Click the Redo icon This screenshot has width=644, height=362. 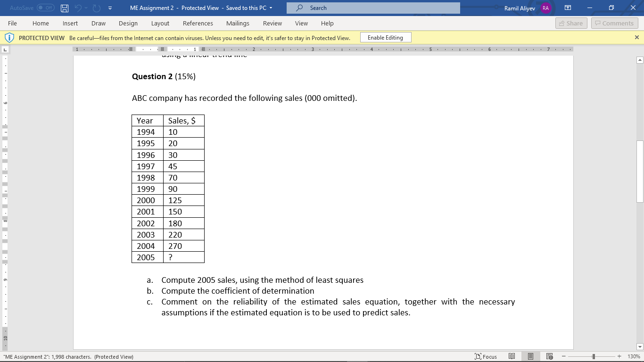[x=97, y=8]
